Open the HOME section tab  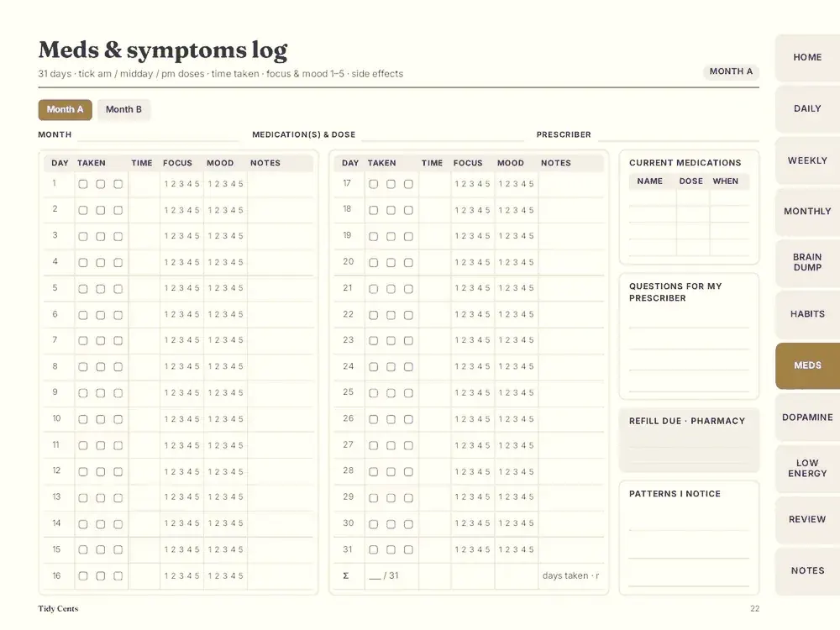click(807, 57)
